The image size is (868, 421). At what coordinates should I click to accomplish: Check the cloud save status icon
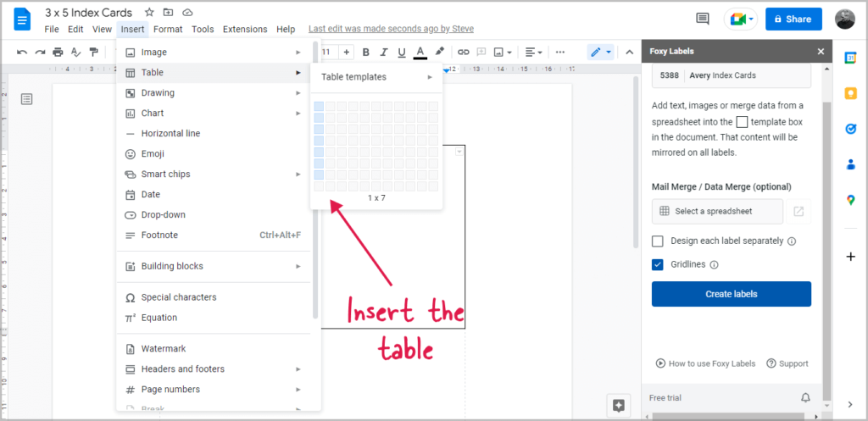(x=187, y=12)
